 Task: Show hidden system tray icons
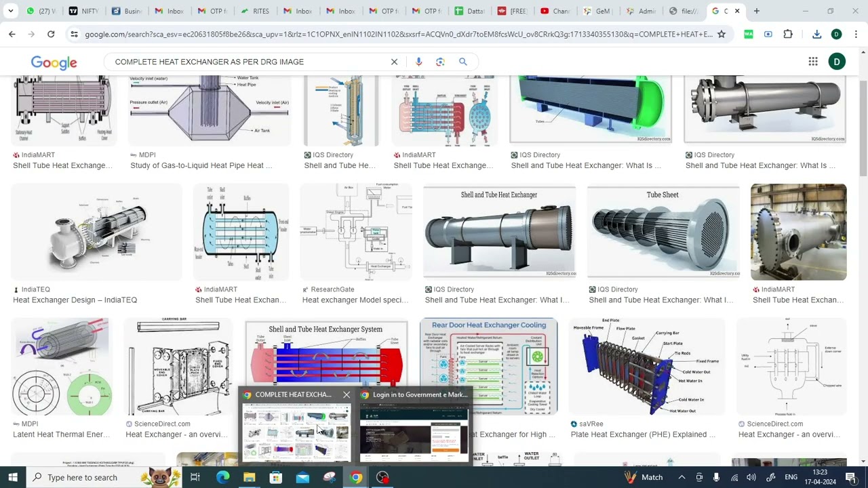[682, 477]
